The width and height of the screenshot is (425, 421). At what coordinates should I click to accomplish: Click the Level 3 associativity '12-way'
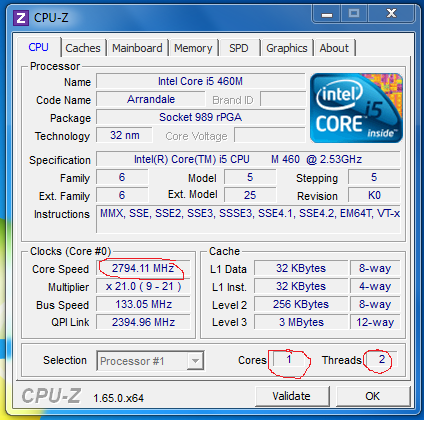tap(375, 322)
